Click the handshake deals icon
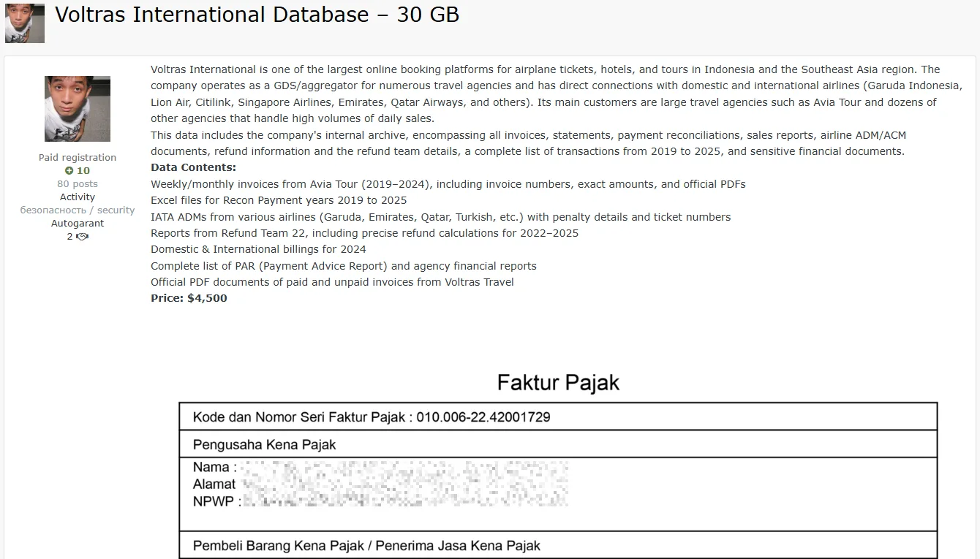The image size is (980, 559). pyautogui.click(x=82, y=237)
